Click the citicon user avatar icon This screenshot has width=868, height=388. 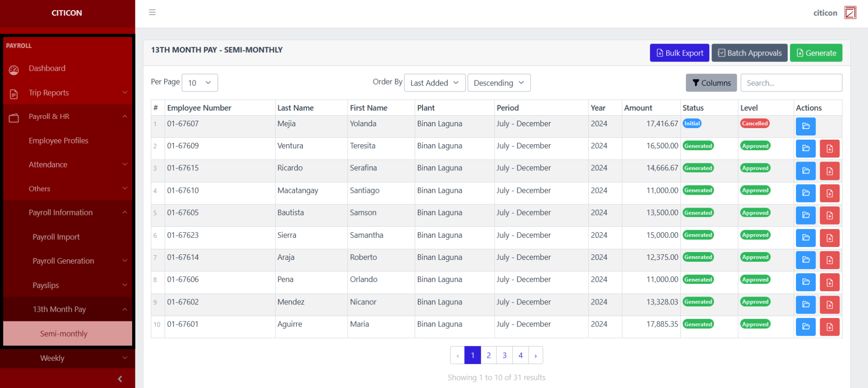coord(850,13)
